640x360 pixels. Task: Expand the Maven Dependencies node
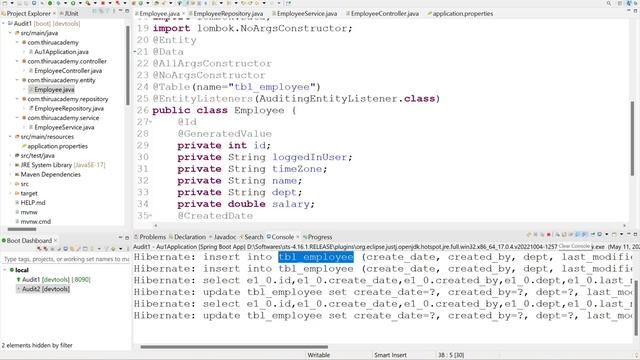click(10, 174)
